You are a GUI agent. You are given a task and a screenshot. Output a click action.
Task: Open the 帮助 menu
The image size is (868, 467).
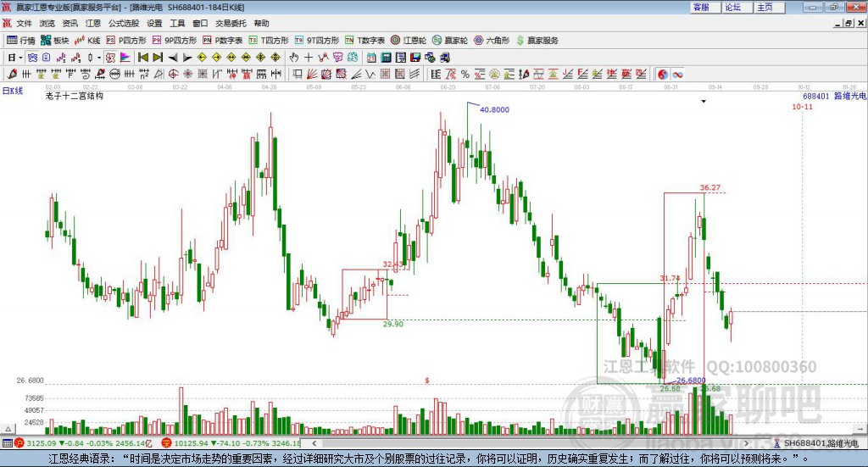pyautogui.click(x=261, y=23)
